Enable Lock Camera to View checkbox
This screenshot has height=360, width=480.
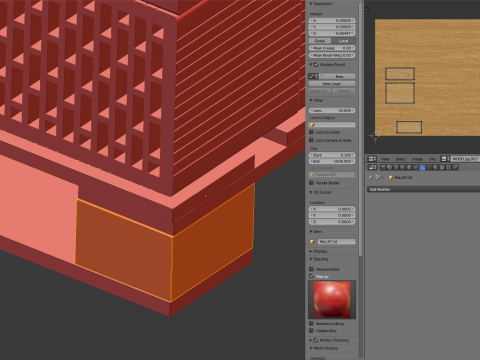[311, 140]
